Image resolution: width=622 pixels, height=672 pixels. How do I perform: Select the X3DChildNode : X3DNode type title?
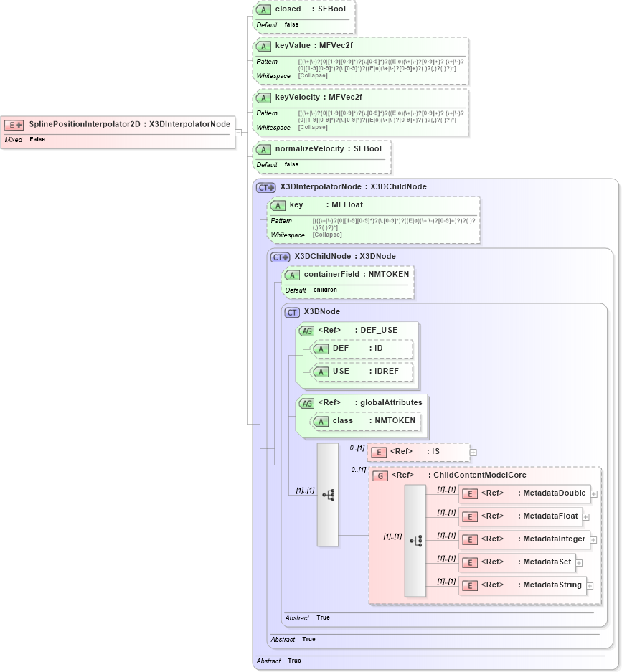coord(345,256)
